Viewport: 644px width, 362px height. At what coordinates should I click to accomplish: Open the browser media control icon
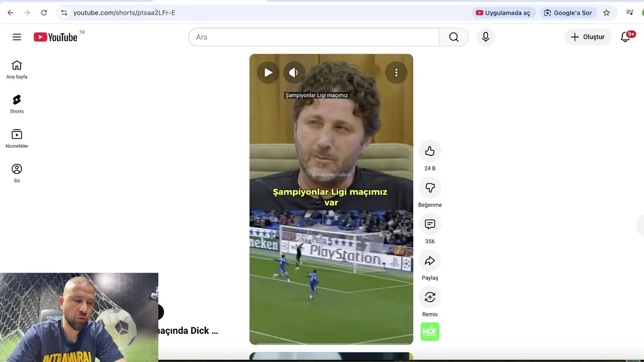629,13
